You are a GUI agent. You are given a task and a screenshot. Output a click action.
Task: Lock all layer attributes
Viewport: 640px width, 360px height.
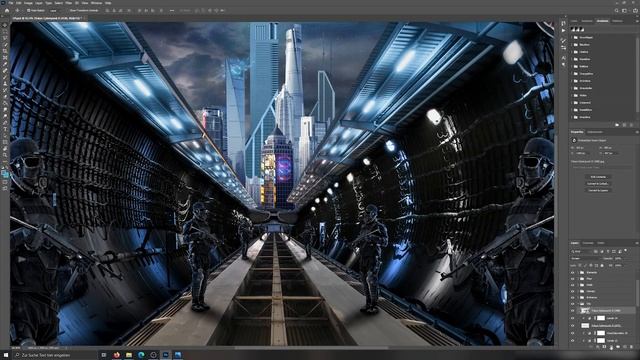coord(602,265)
